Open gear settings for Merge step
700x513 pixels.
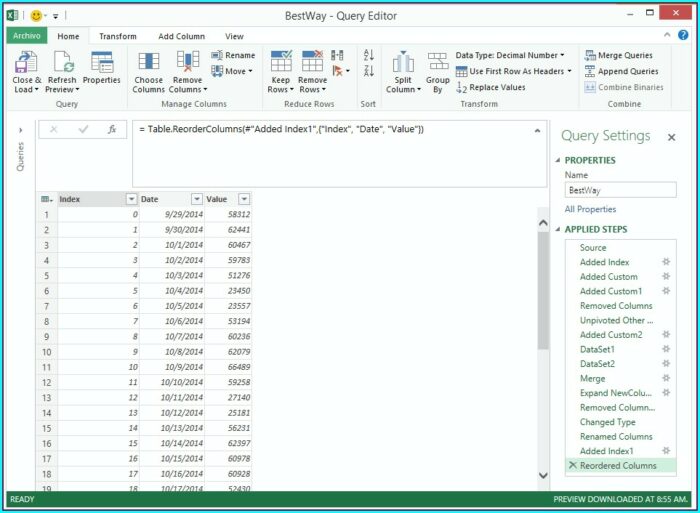point(666,378)
